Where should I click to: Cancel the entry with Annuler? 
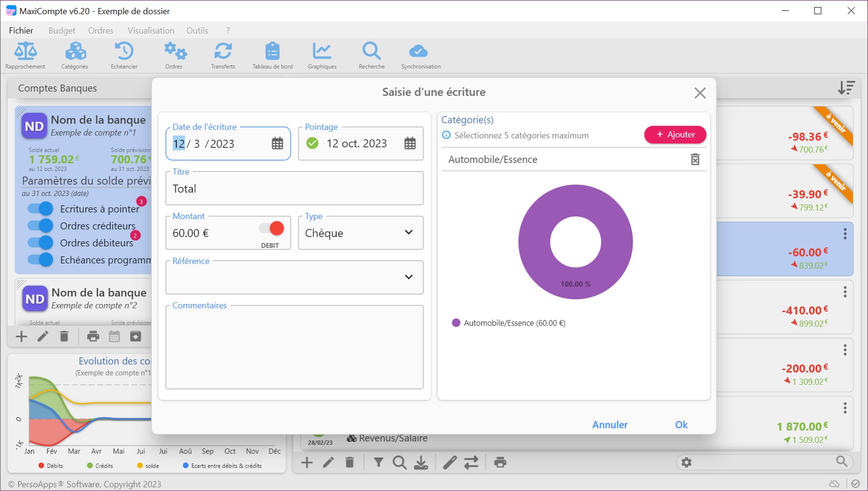click(610, 425)
